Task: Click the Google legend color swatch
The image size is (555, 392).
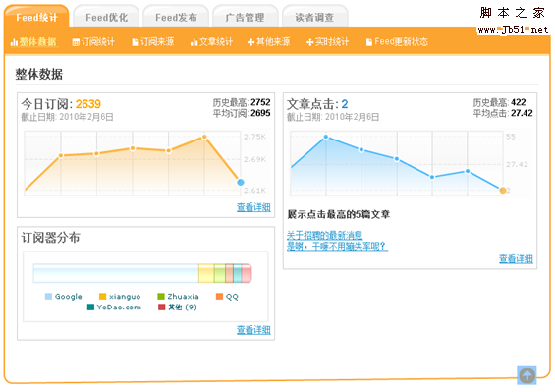Action: [x=48, y=297]
